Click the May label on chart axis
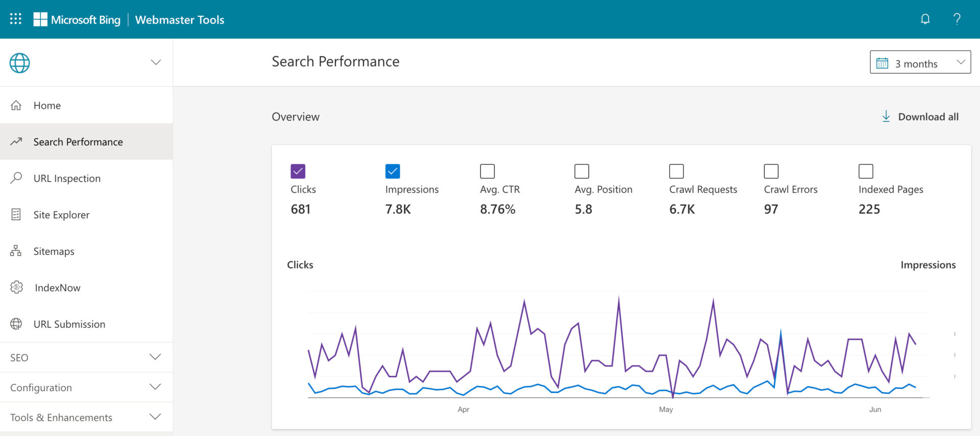 (x=666, y=409)
